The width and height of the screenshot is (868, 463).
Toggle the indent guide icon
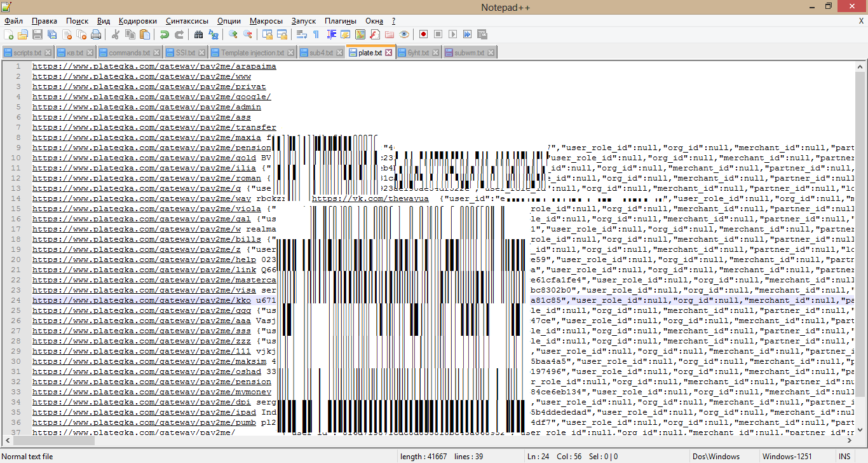click(x=331, y=34)
